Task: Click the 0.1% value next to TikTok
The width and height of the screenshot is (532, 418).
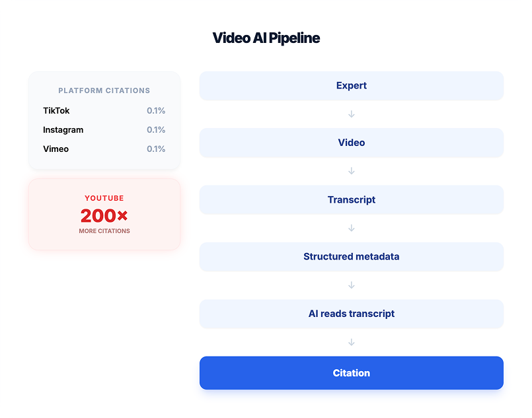Action: 156,110
